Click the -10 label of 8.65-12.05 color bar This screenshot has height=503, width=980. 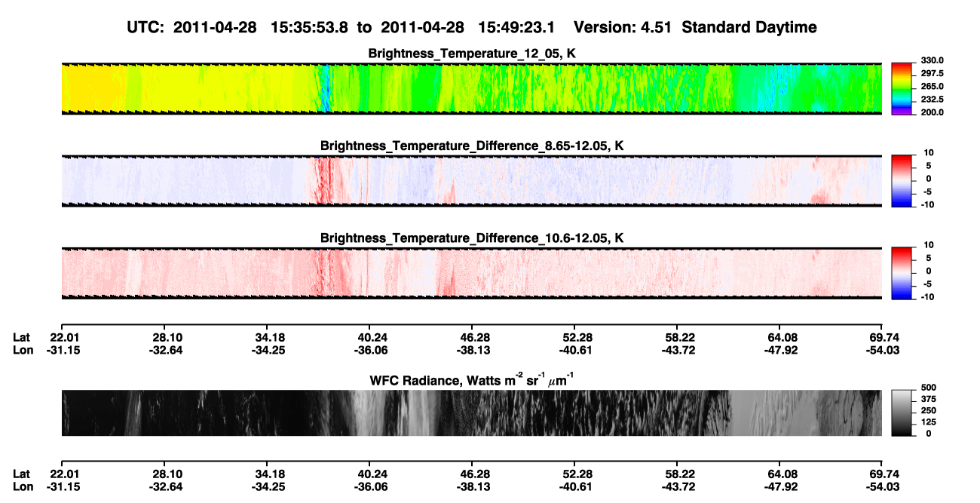click(927, 204)
